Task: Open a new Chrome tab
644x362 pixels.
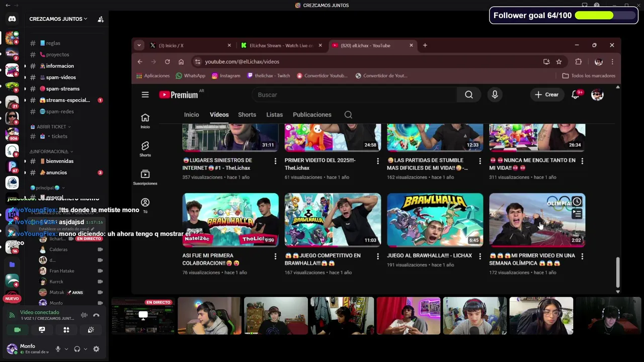Action: (425, 45)
